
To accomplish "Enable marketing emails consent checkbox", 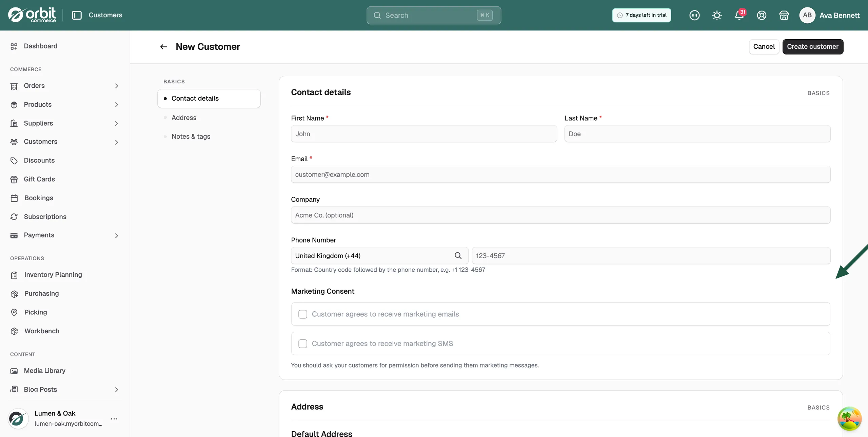I will 303,314.
